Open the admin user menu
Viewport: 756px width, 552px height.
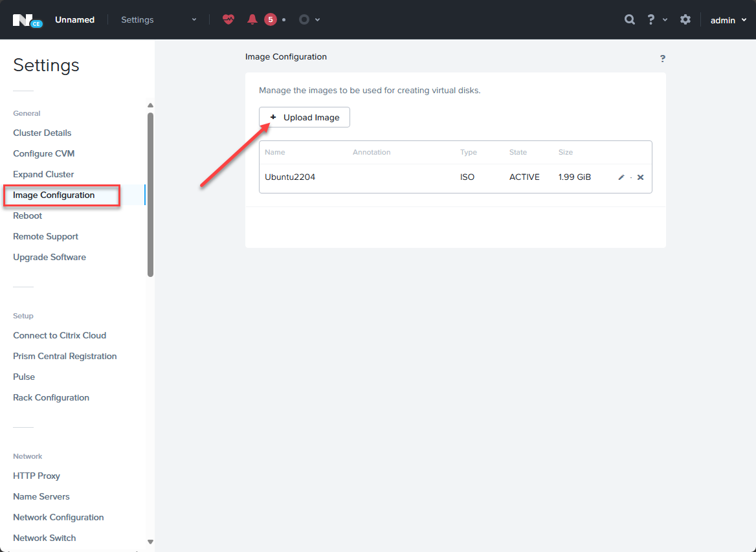(729, 20)
